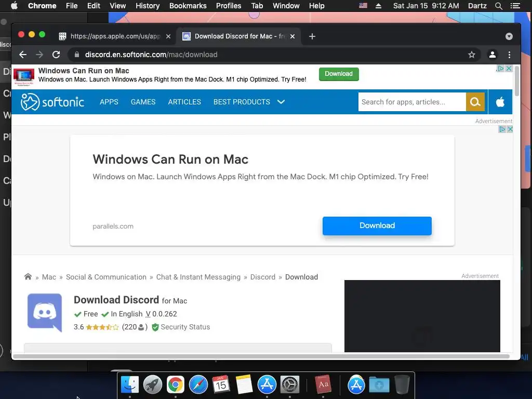
Task: Open Chrome's three-dot menu
Action: pyautogui.click(x=509, y=55)
